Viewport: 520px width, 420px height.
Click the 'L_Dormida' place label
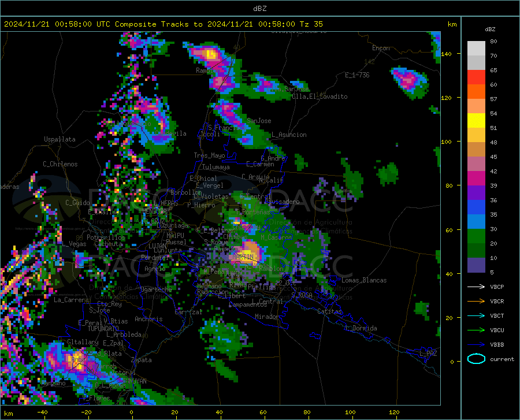click(361, 328)
